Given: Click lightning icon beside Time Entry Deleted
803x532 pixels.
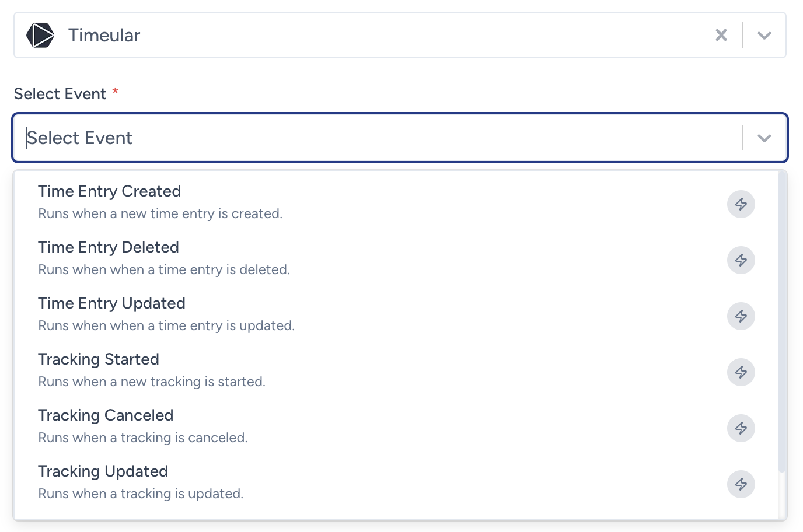Looking at the screenshot, I should [x=741, y=260].
